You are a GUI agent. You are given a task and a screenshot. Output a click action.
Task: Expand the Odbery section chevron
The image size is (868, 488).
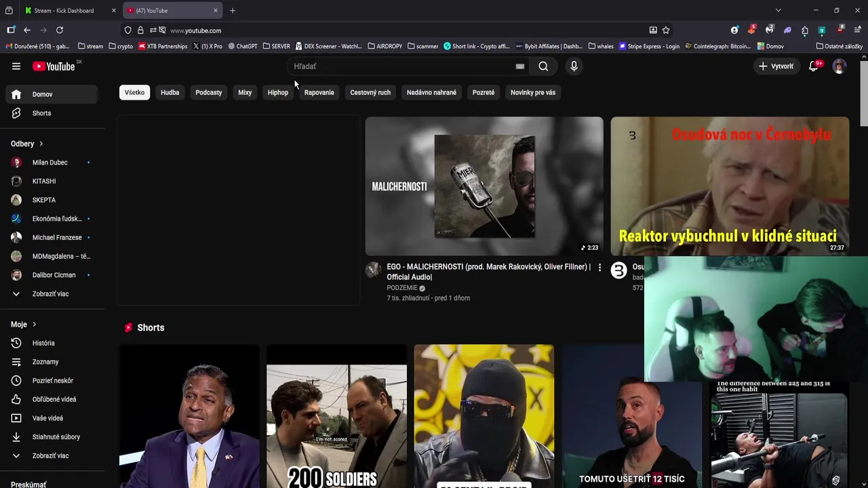41,144
